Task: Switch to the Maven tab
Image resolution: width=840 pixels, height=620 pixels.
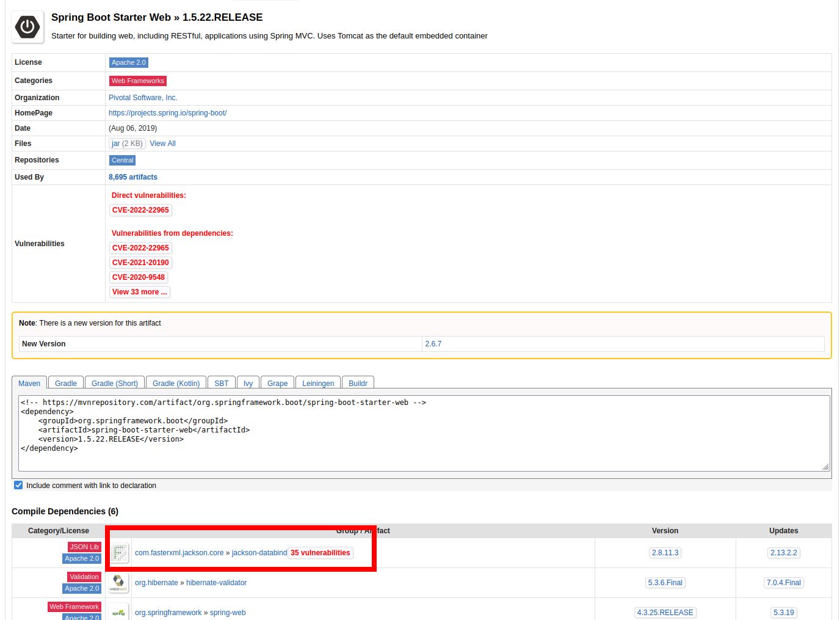Action: pyautogui.click(x=29, y=383)
